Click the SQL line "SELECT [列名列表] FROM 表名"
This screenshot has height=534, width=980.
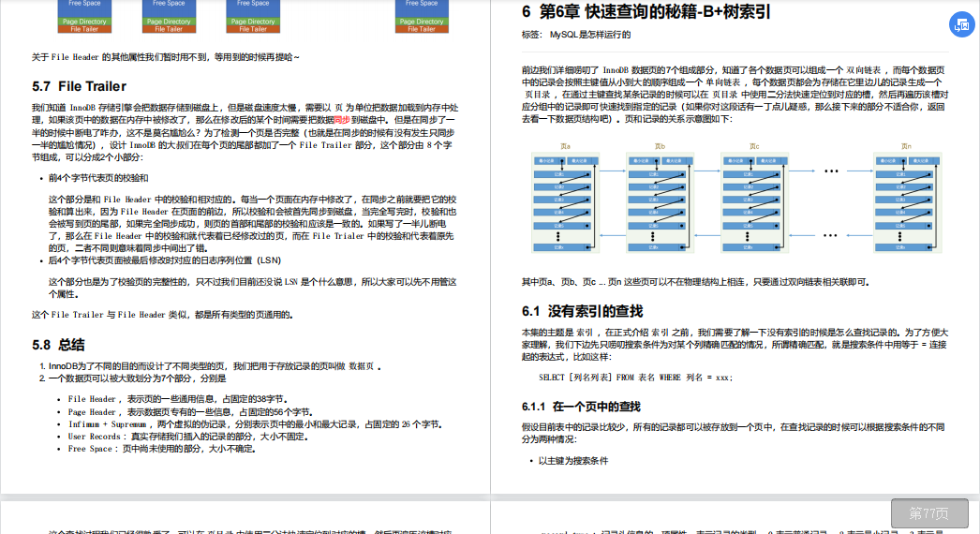635,378
